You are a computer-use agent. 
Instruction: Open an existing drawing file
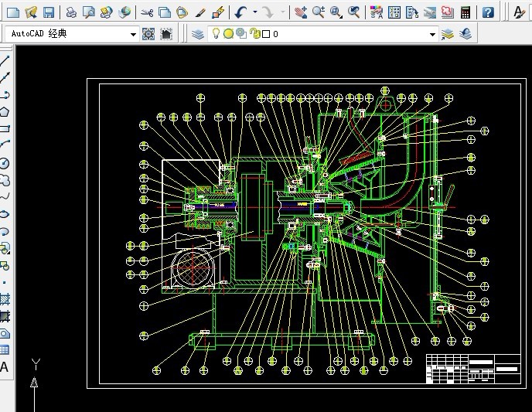(31, 13)
